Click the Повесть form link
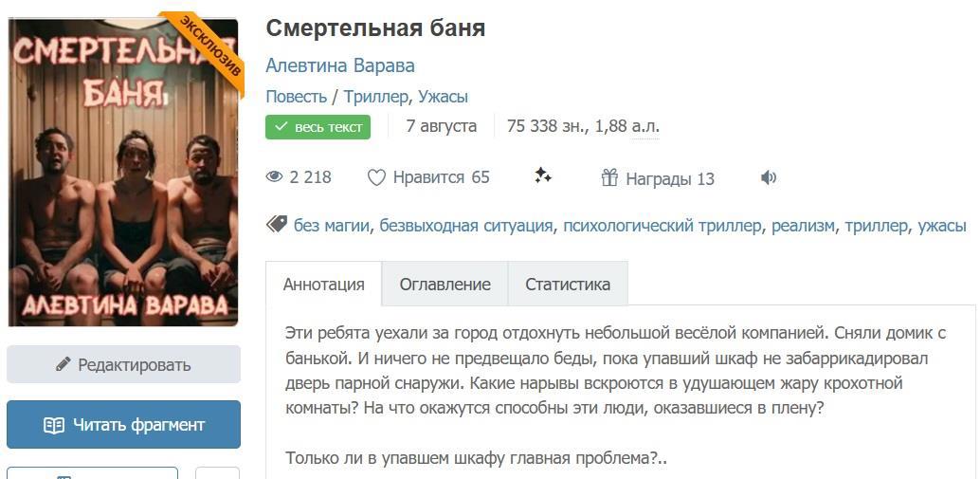Viewport: 980px width, 479px height. (296, 97)
